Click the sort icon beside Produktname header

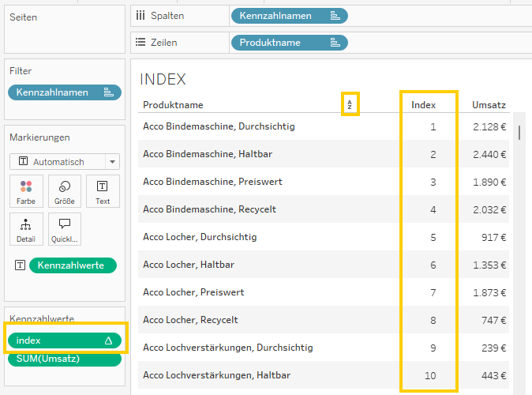pyautogui.click(x=350, y=104)
